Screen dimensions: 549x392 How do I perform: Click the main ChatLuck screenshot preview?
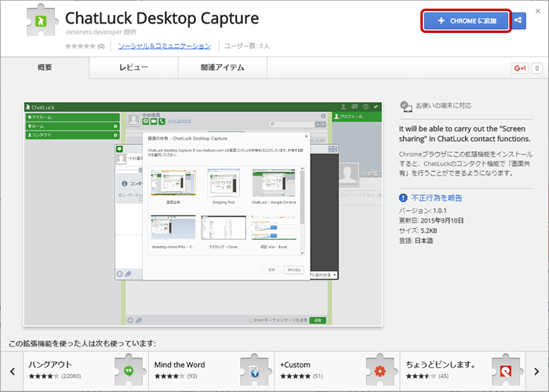[x=202, y=214]
